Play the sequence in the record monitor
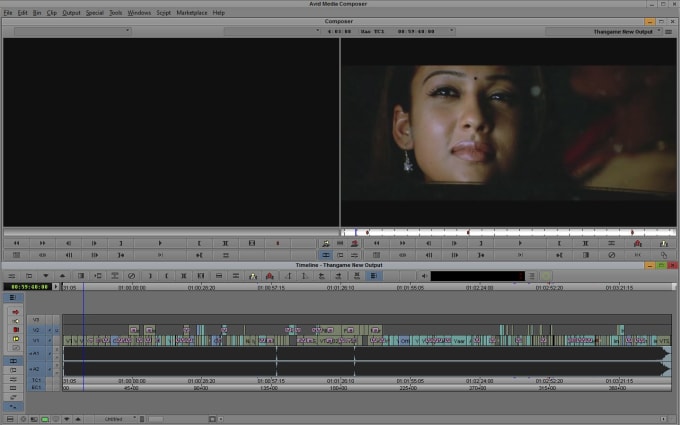The image size is (680, 425). pos(520,243)
